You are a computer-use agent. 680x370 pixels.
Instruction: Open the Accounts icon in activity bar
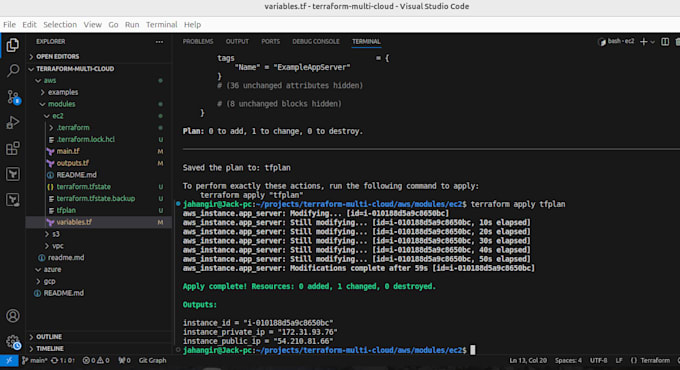13,316
